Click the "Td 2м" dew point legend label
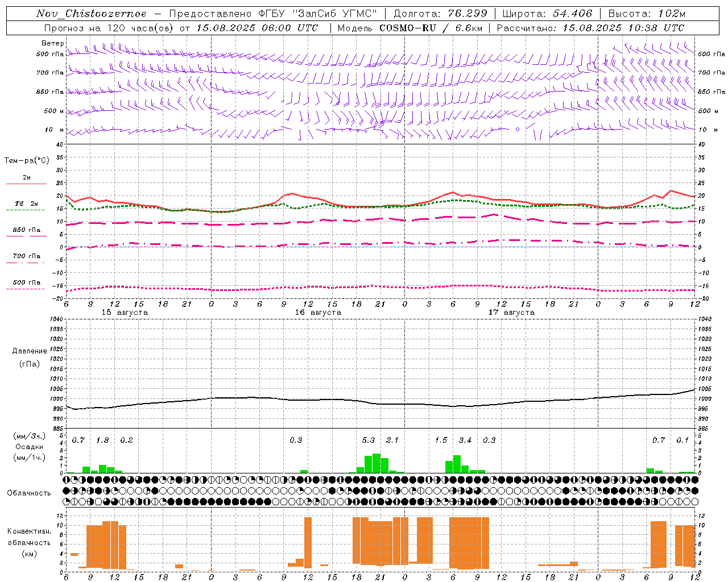The image size is (728, 582). [27, 203]
